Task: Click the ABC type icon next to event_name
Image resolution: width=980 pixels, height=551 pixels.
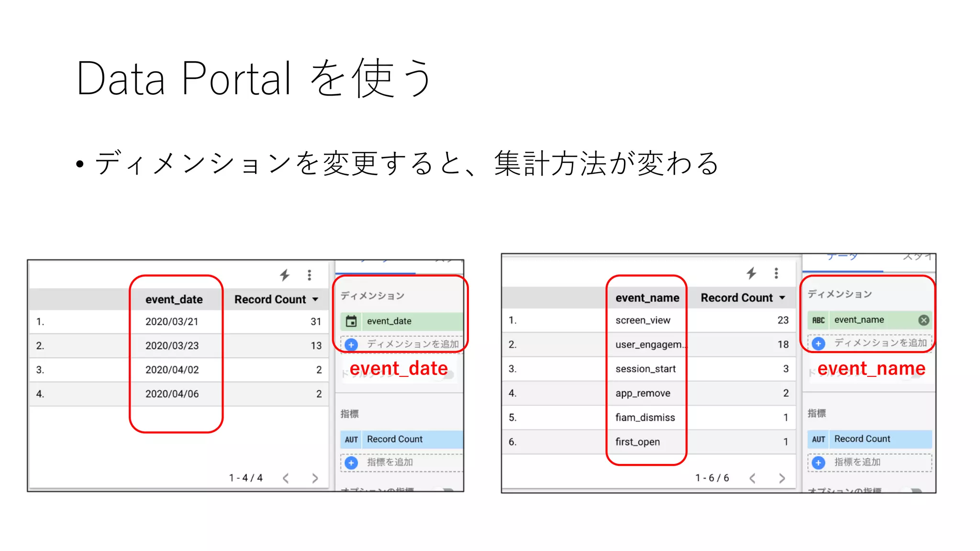Action: click(818, 320)
